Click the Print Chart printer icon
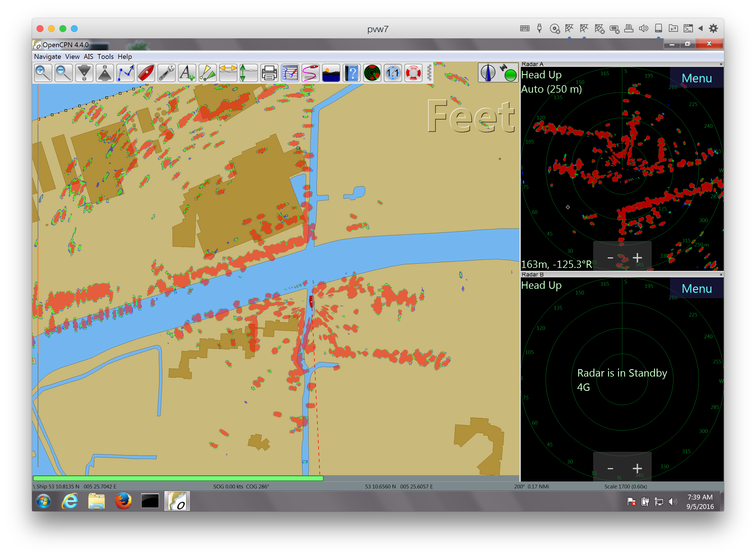This screenshot has height=557, width=756. pyautogui.click(x=269, y=73)
